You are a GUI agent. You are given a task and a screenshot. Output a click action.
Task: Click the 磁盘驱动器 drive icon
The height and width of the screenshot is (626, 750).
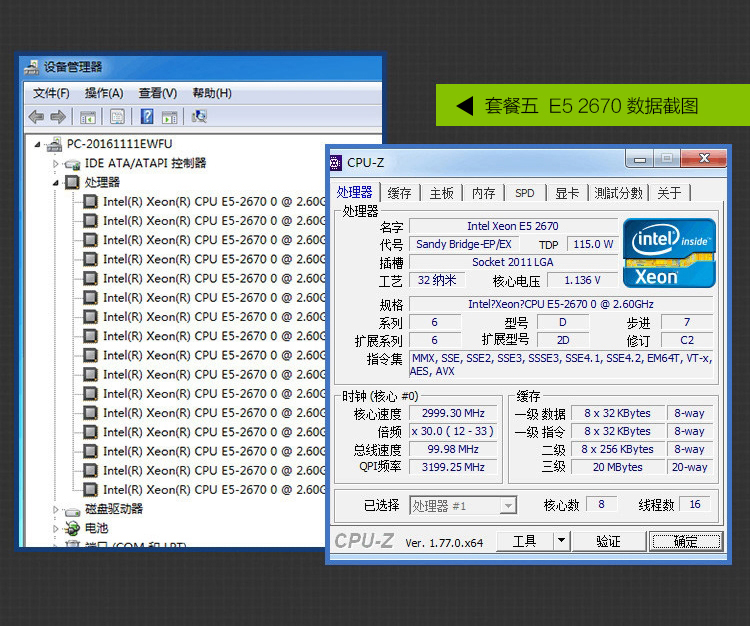point(73,511)
